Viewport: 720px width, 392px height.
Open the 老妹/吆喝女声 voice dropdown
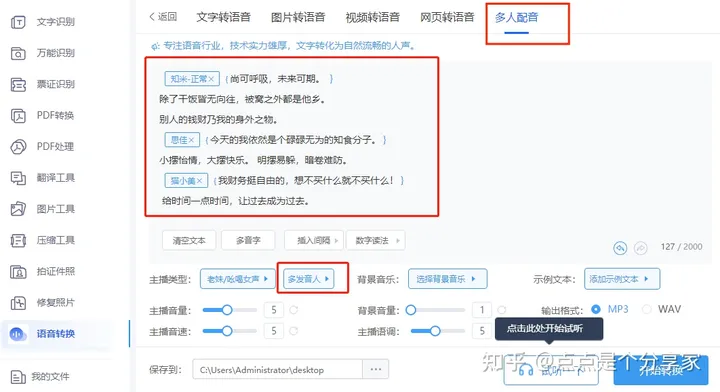(237, 279)
